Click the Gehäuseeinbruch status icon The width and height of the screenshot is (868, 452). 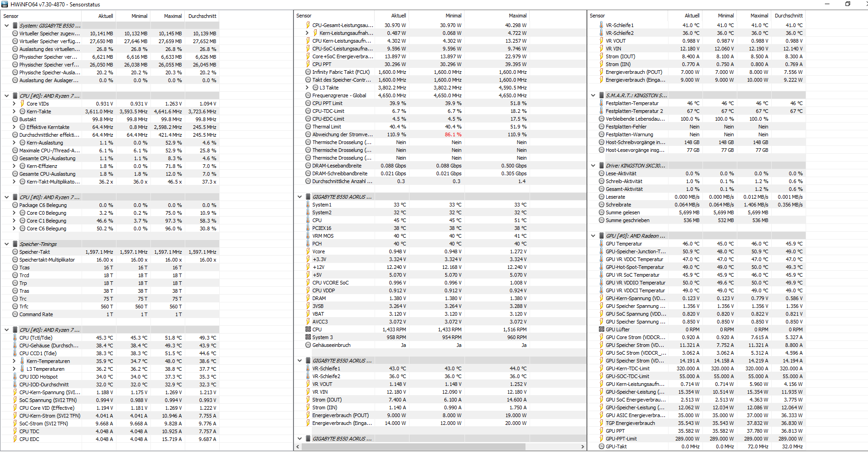[308, 345]
